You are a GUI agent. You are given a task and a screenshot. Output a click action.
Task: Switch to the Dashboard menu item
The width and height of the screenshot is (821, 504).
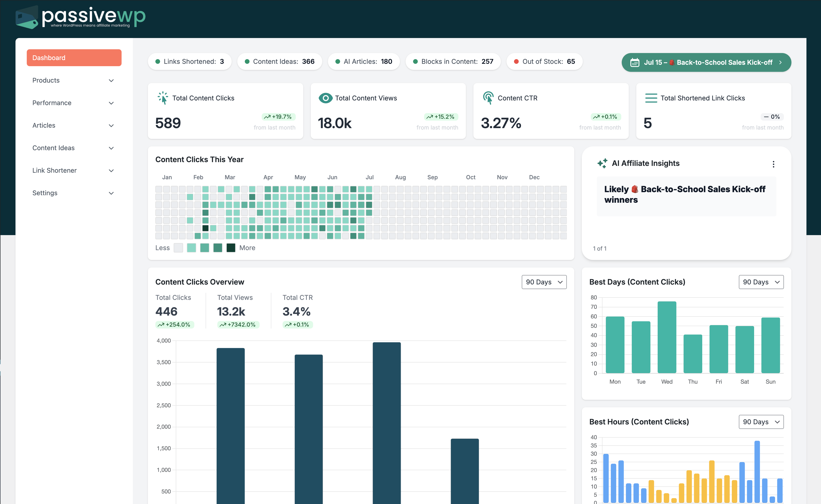74,57
